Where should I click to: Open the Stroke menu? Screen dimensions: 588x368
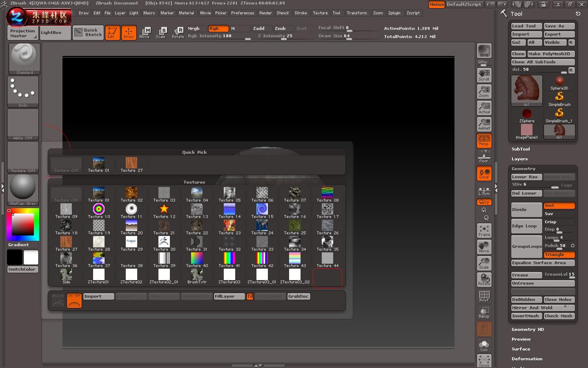(301, 13)
